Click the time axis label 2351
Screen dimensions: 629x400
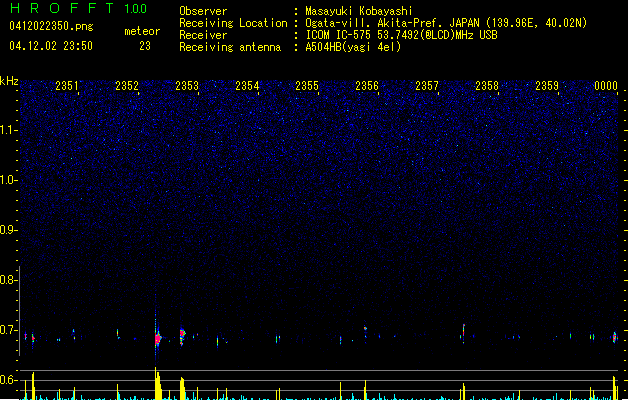(67, 86)
